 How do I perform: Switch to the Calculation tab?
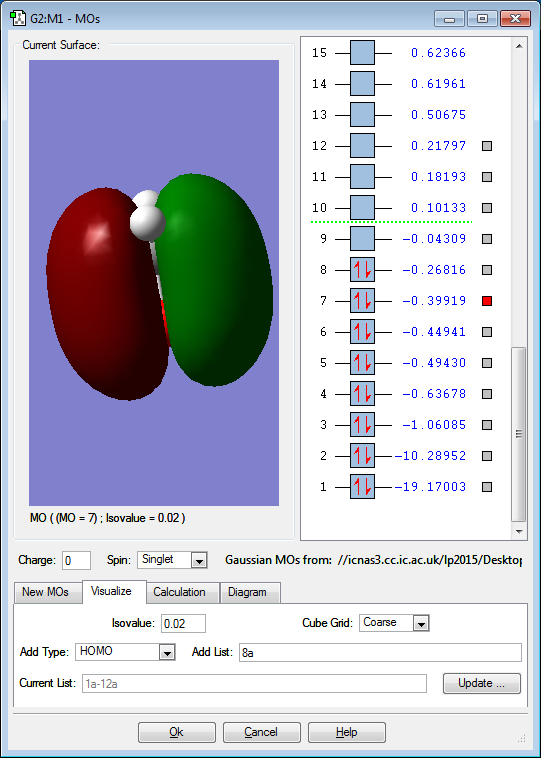pyautogui.click(x=179, y=592)
